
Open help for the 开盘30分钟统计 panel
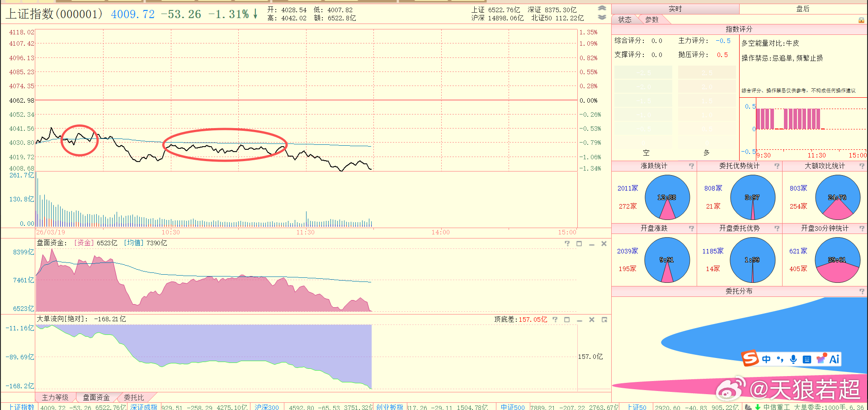pos(862,229)
